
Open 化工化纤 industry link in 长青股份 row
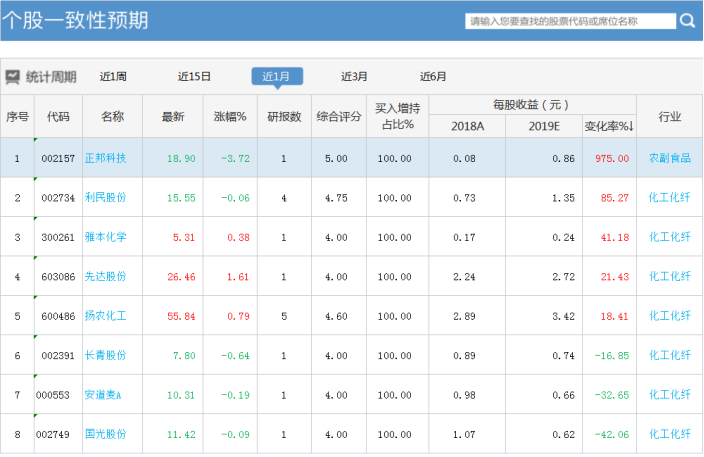pyautogui.click(x=669, y=356)
